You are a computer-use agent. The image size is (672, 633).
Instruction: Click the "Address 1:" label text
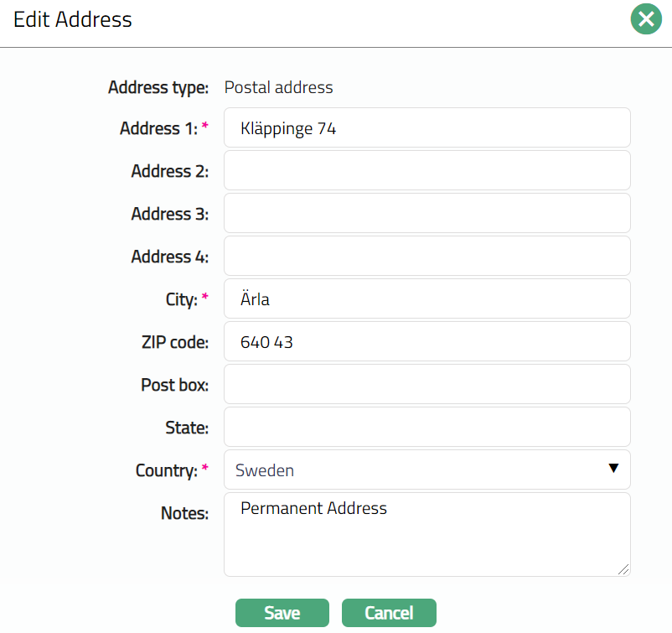click(x=158, y=128)
